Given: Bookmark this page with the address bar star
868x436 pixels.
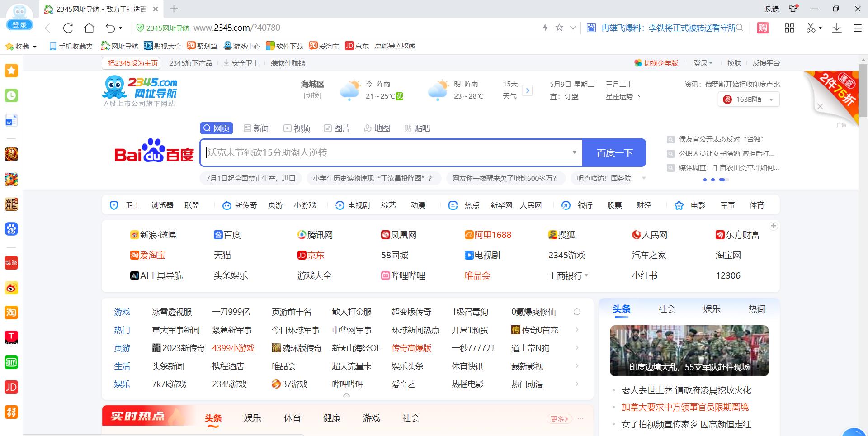Looking at the screenshot, I should (x=559, y=28).
